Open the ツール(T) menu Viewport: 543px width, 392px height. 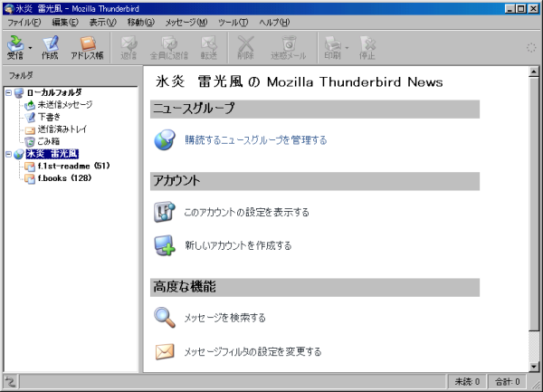point(233,23)
